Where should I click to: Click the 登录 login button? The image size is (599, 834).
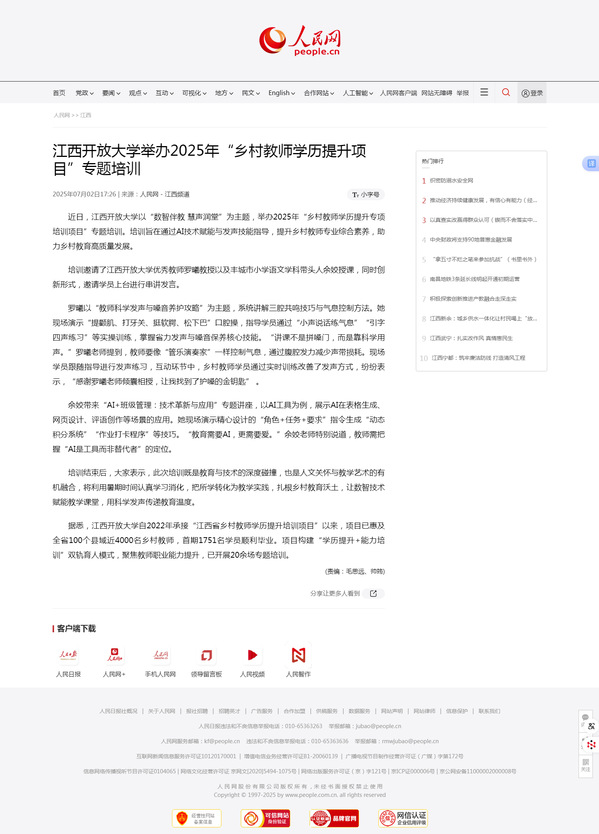pos(532,93)
